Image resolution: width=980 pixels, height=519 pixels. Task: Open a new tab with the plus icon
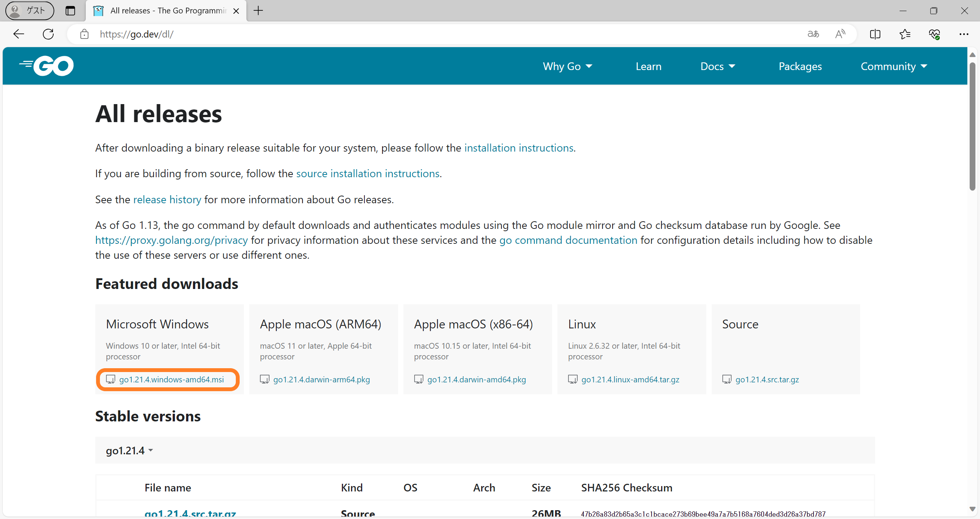(x=258, y=10)
